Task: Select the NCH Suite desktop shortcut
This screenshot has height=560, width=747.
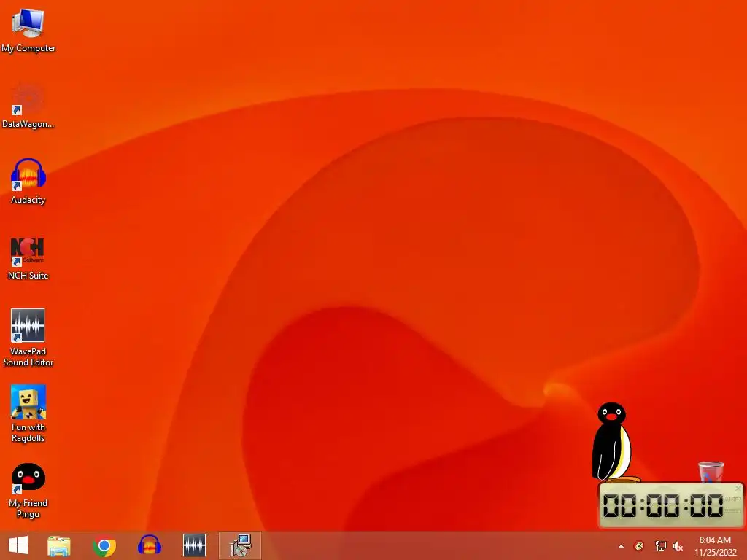Action: coord(28,257)
